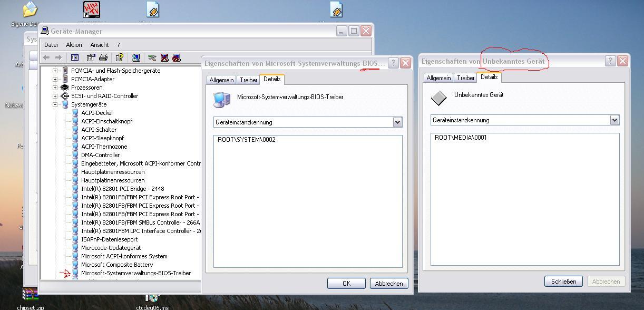The width and height of the screenshot is (644, 310).
Task: Click the Geräte-Manager title bar icon
Action: (x=45, y=31)
